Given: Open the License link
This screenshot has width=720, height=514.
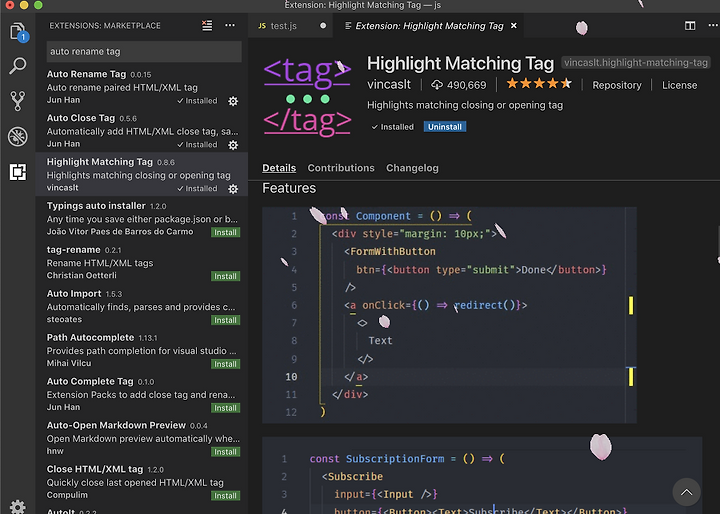Looking at the screenshot, I should 679,85.
